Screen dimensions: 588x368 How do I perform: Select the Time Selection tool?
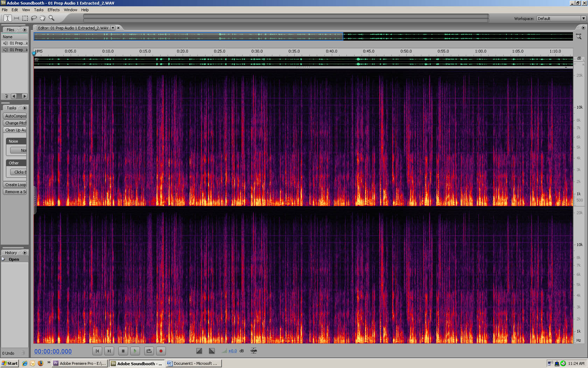7,18
